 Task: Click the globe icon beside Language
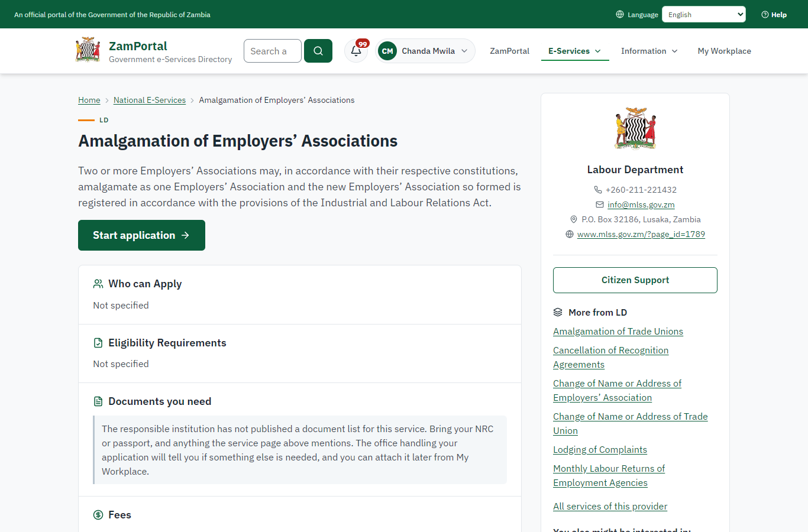pos(620,14)
